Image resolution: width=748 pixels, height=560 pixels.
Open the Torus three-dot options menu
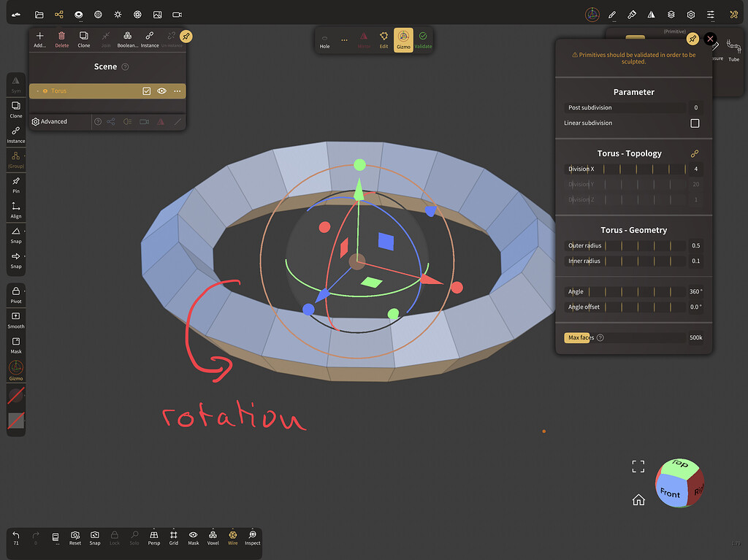click(x=176, y=91)
